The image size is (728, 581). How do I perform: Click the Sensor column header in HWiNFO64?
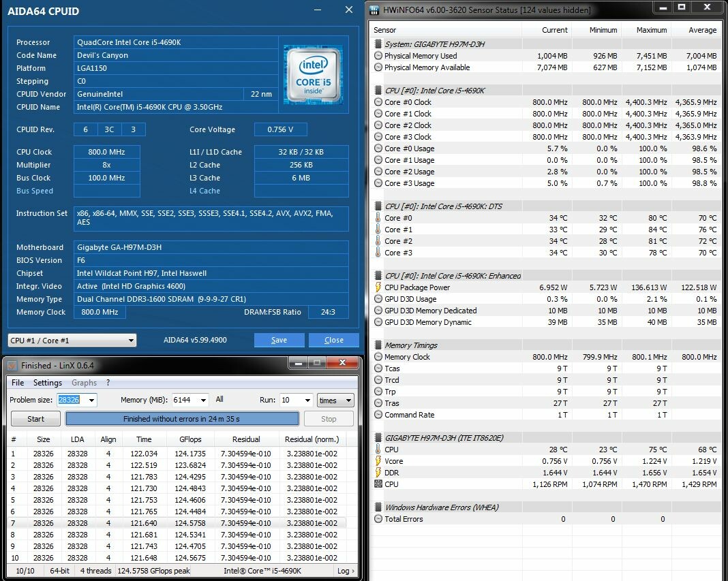pyautogui.click(x=447, y=30)
